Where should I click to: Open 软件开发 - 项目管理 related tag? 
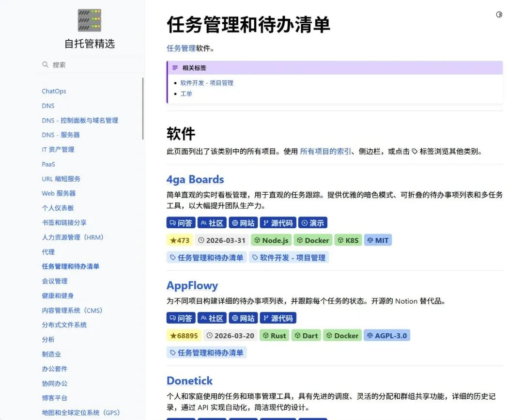[207, 83]
